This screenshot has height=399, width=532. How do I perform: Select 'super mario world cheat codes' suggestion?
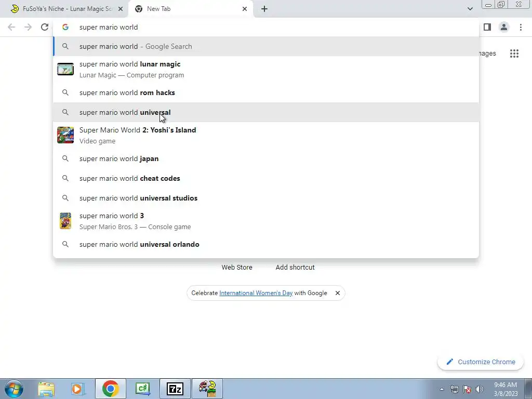266,178
